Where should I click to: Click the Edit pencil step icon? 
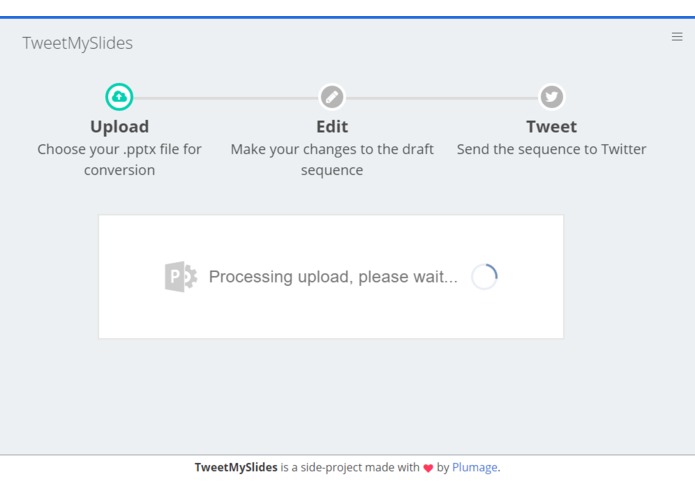pyautogui.click(x=332, y=97)
